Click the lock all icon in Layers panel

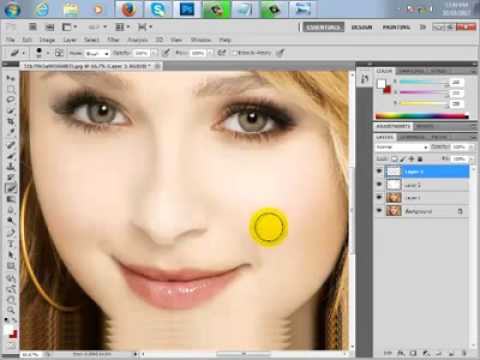(x=420, y=159)
